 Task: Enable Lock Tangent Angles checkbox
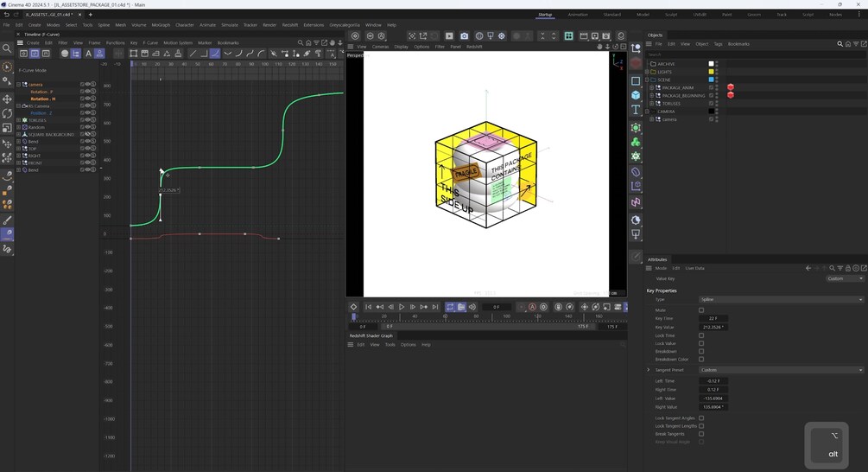pyautogui.click(x=701, y=418)
